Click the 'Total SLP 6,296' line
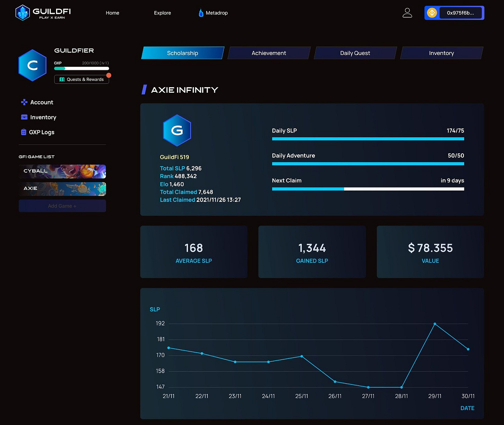This screenshot has height=425, width=504. pos(181,168)
